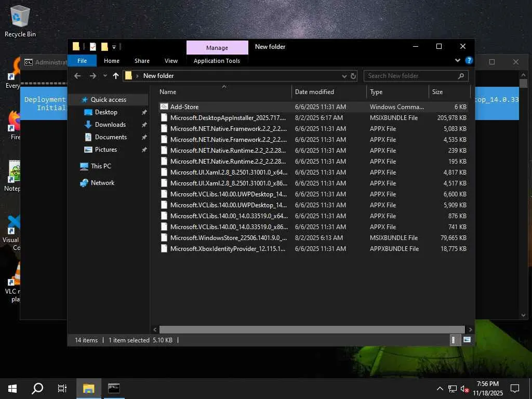This screenshot has width=532, height=399.
Task: Switch to Details view layout icon
Action: 455,340
